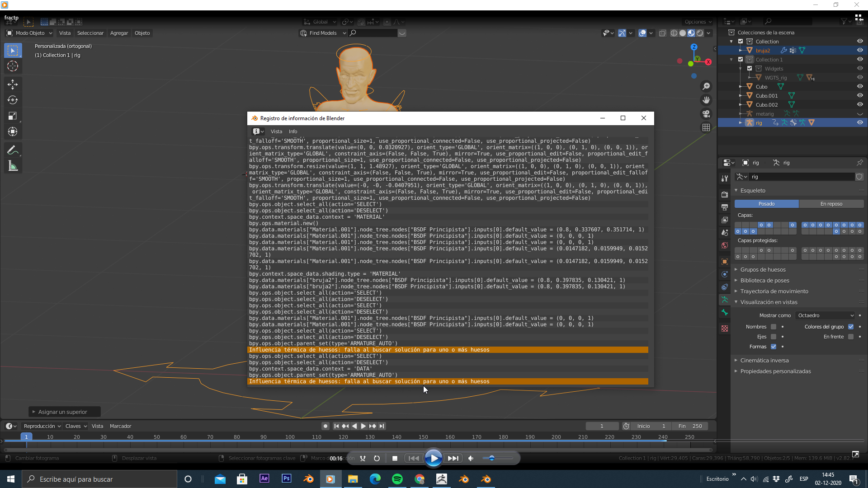Image resolution: width=868 pixels, height=488 pixels.
Task: Click the Posado button
Action: [766, 204]
